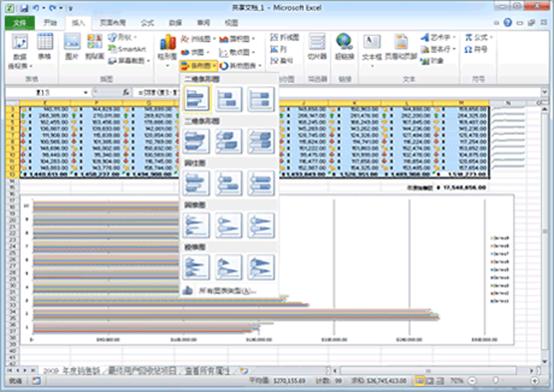Click the SmartArt button
The height and width of the screenshot is (392, 554).
click(x=127, y=49)
